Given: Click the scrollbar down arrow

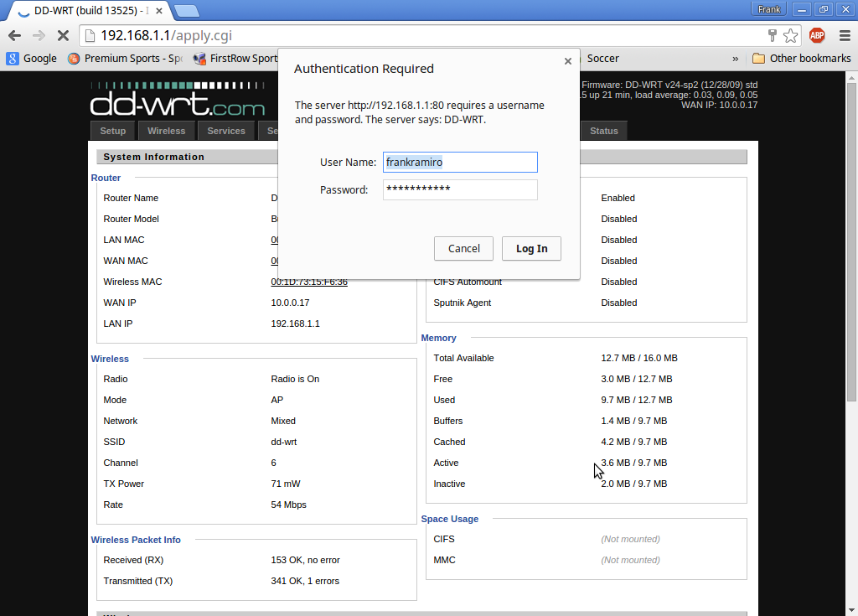Looking at the screenshot, I should tap(851, 609).
